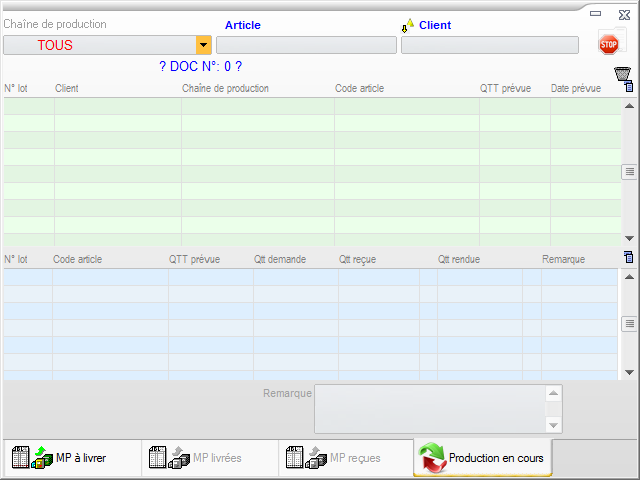
Task: Minimize the production window
Action: coord(596,14)
